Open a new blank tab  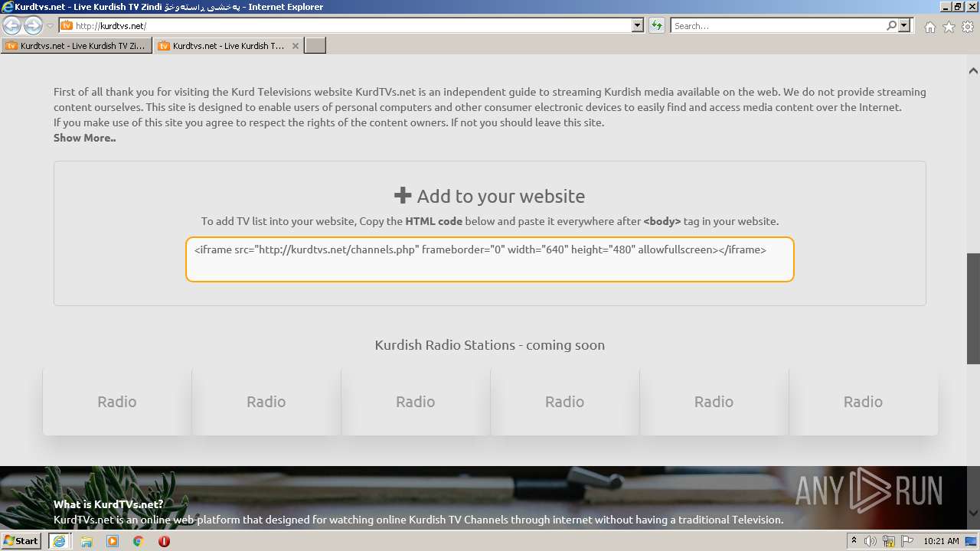pyautogui.click(x=315, y=46)
